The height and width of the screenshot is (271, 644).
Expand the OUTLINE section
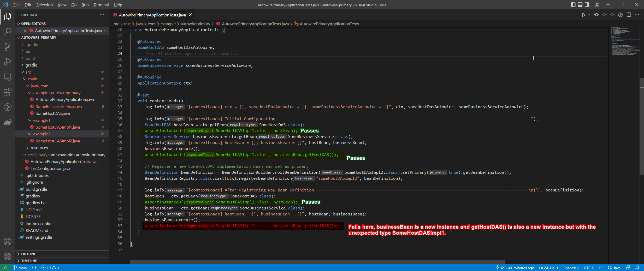tap(28, 254)
